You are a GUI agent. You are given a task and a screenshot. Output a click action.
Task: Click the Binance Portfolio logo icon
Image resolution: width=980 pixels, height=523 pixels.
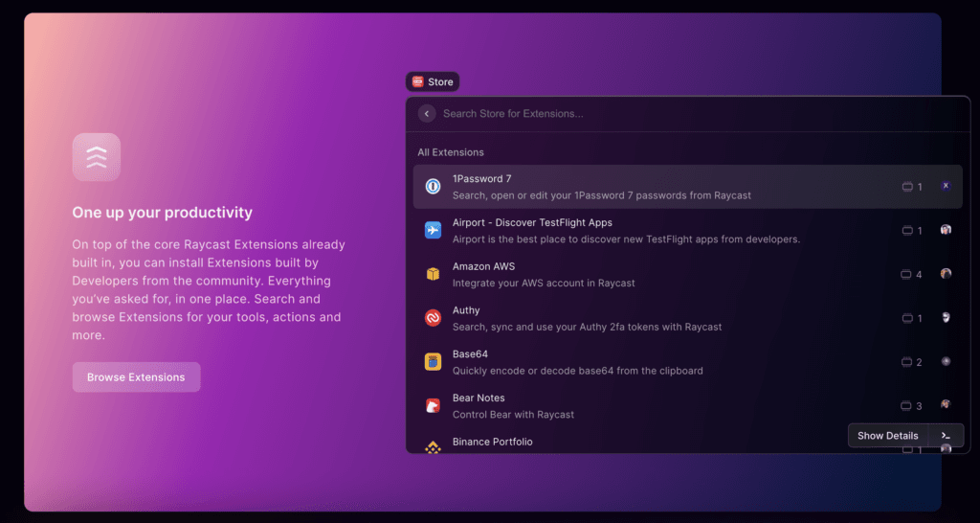point(434,446)
